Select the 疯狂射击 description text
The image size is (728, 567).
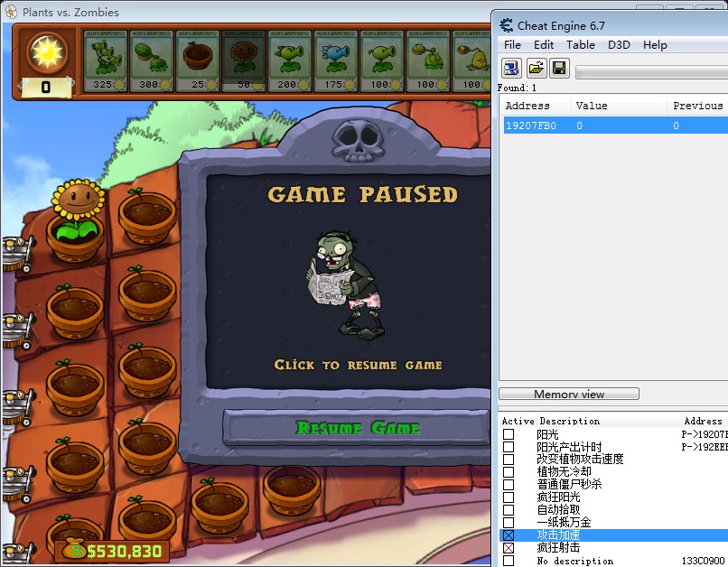tap(558, 547)
